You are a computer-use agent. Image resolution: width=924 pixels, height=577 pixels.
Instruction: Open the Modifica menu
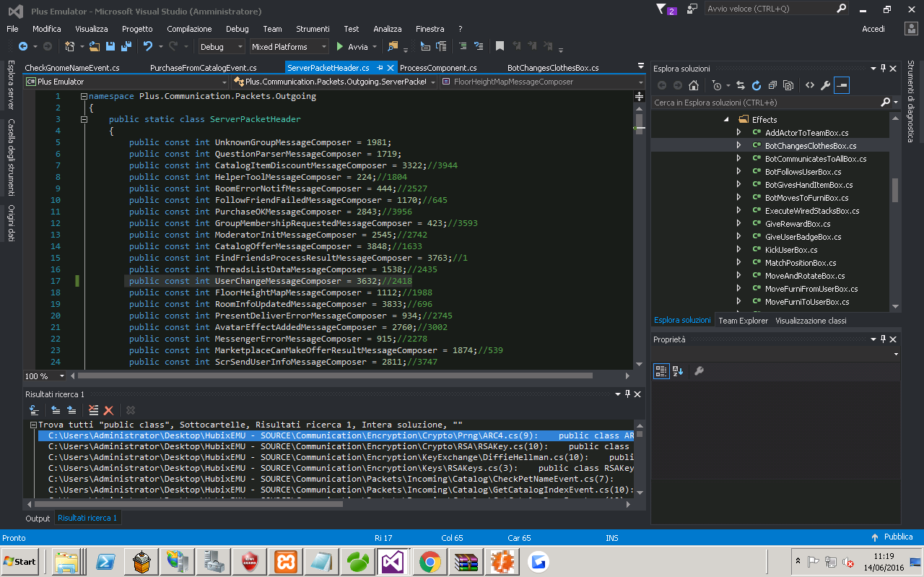coord(47,29)
